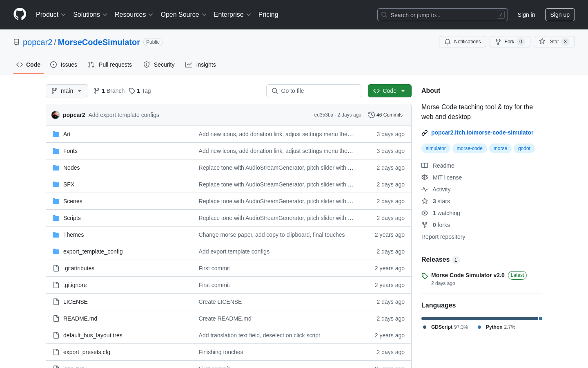Focus the Search or jump to field
Screen dimensions: 588x368
pyautogui.click(x=443, y=15)
